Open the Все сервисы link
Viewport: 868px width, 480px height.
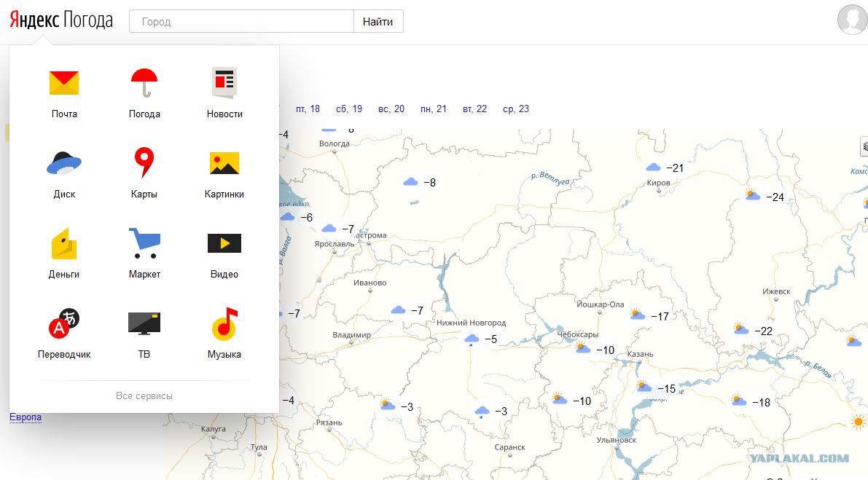pyautogui.click(x=144, y=396)
